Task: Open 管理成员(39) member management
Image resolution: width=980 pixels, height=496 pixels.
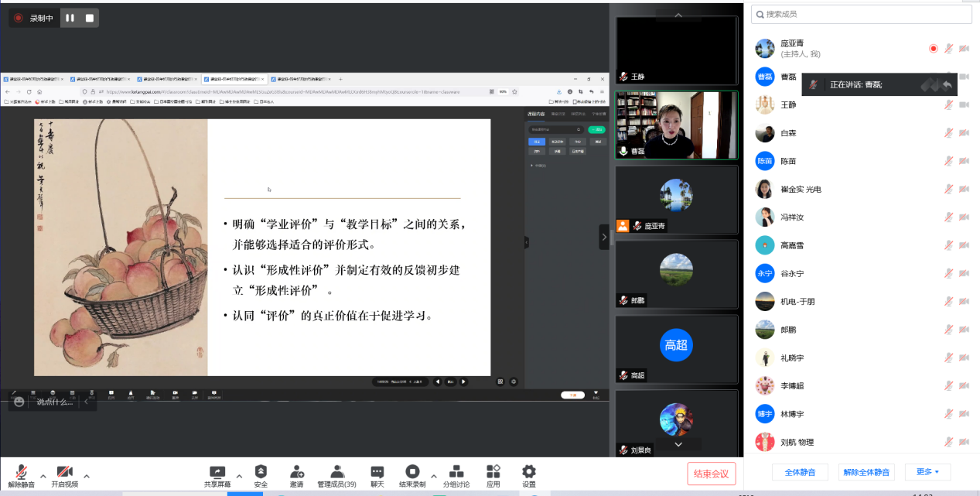Action: 336,475
